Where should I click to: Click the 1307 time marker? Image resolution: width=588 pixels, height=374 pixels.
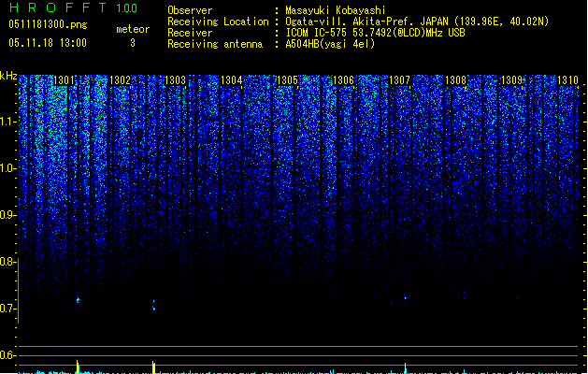click(399, 80)
